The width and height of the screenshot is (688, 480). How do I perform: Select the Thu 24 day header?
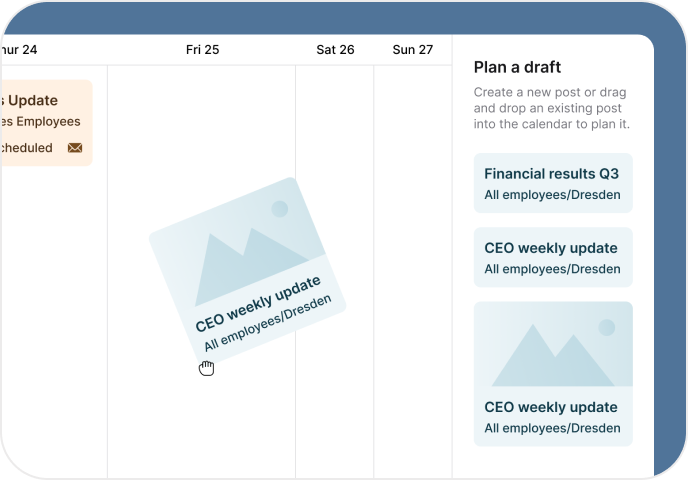click(x=20, y=49)
